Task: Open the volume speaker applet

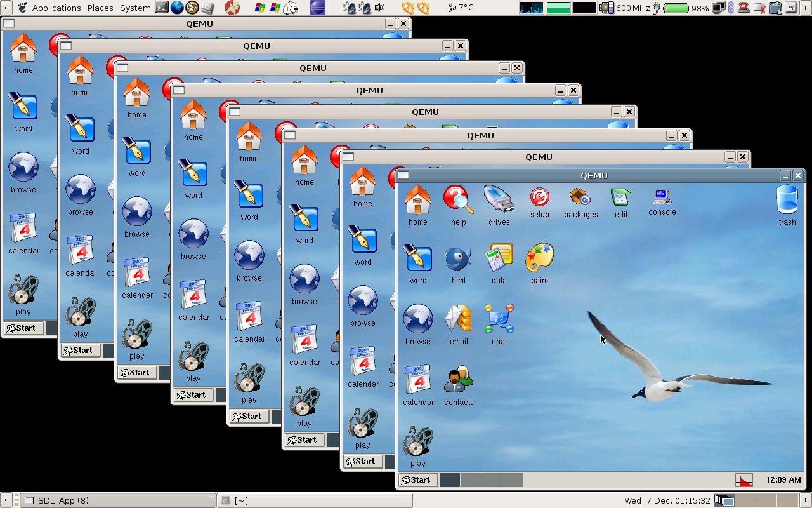Action: [x=379, y=8]
